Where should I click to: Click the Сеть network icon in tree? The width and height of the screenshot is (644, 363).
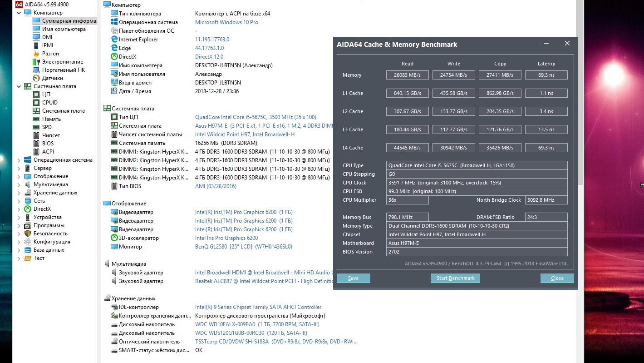[28, 201]
